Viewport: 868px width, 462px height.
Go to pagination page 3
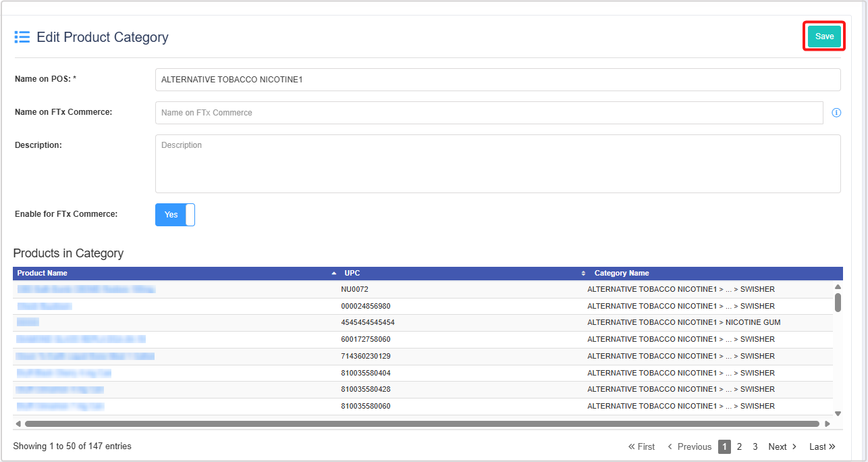pyautogui.click(x=755, y=446)
